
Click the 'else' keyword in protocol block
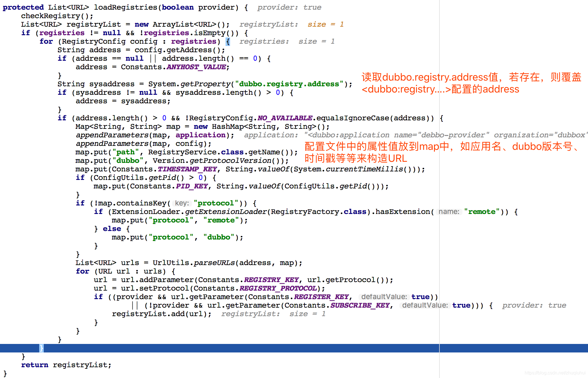click(x=112, y=229)
